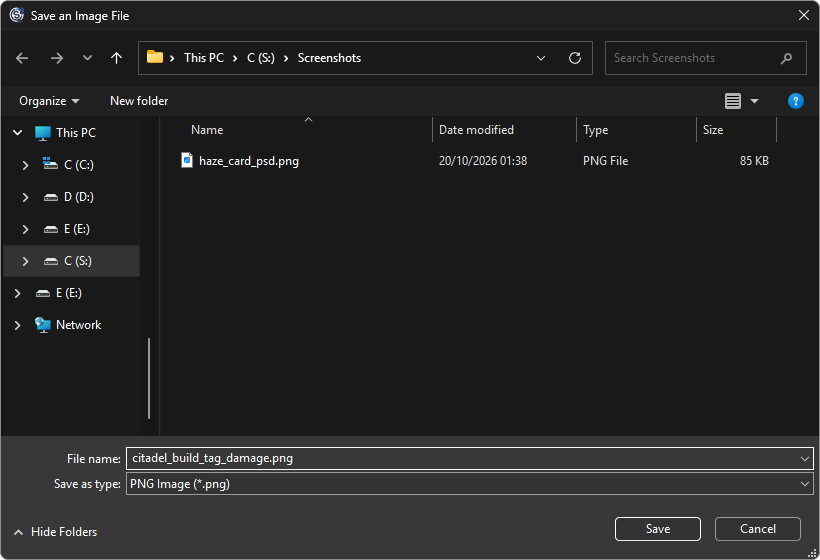Image resolution: width=820 pixels, height=560 pixels.
Task: Open the Organize menu
Action: pos(49,101)
